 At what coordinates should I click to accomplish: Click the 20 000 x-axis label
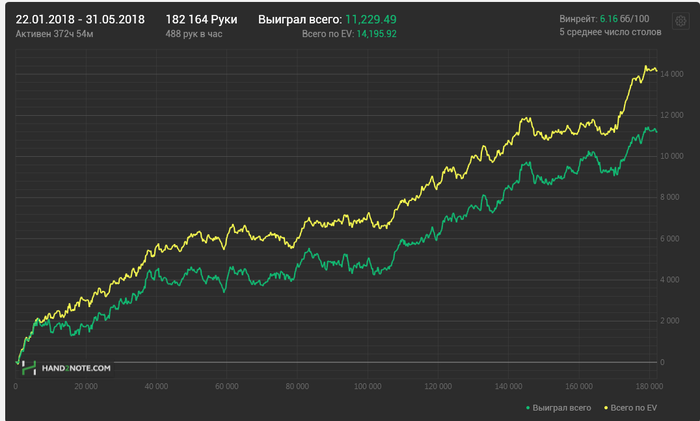pyautogui.click(x=86, y=386)
